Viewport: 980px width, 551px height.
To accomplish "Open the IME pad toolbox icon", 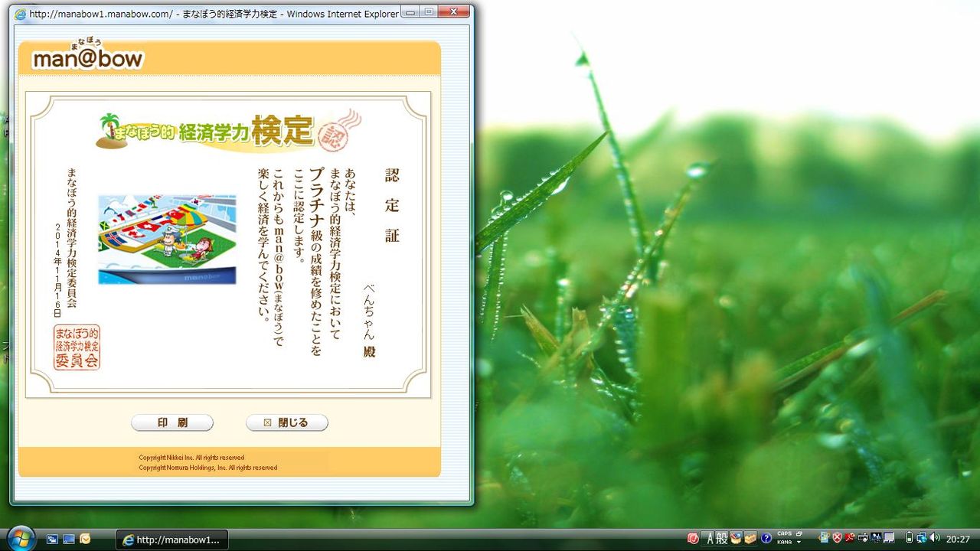I will point(736,538).
